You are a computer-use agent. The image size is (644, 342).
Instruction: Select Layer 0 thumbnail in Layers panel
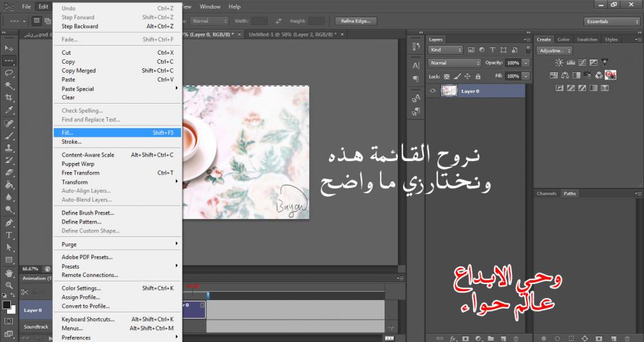pos(448,91)
